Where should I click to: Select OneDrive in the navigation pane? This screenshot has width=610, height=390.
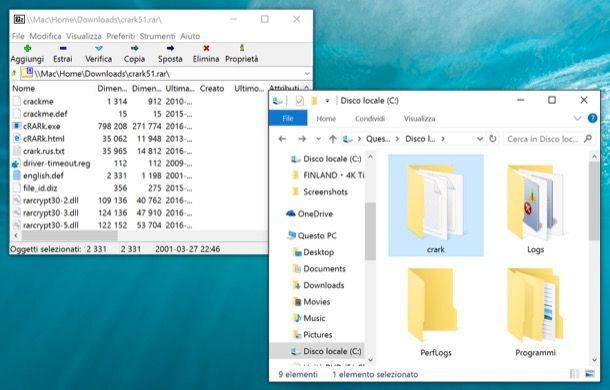pyautogui.click(x=310, y=214)
